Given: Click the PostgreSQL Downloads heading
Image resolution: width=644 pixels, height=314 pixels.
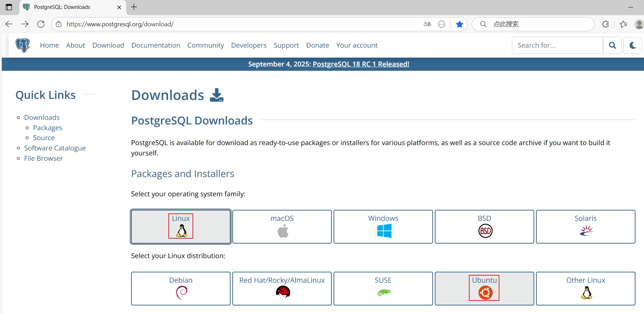Looking at the screenshot, I should 192,121.
